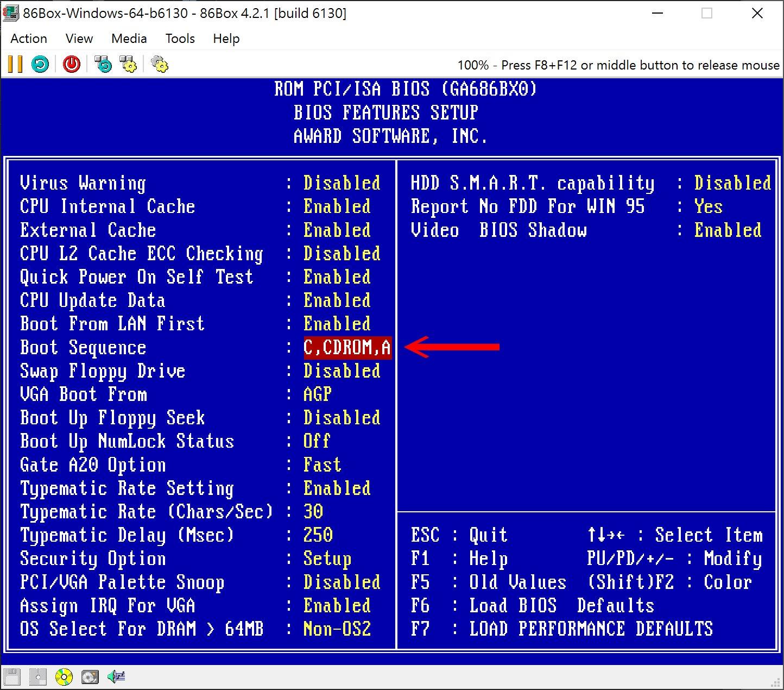Image resolution: width=784 pixels, height=690 pixels.
Task: Click 'Enabled' value of CPU Internal Cache
Action: coord(337,206)
